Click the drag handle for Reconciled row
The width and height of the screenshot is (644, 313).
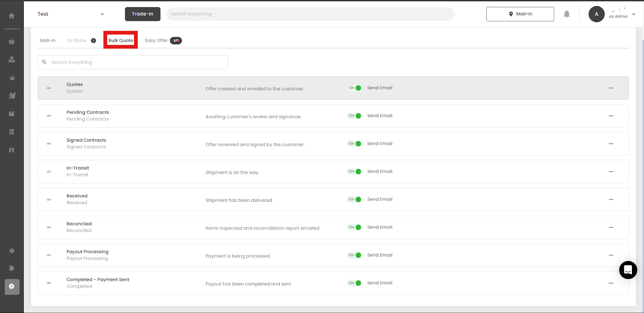49,227
